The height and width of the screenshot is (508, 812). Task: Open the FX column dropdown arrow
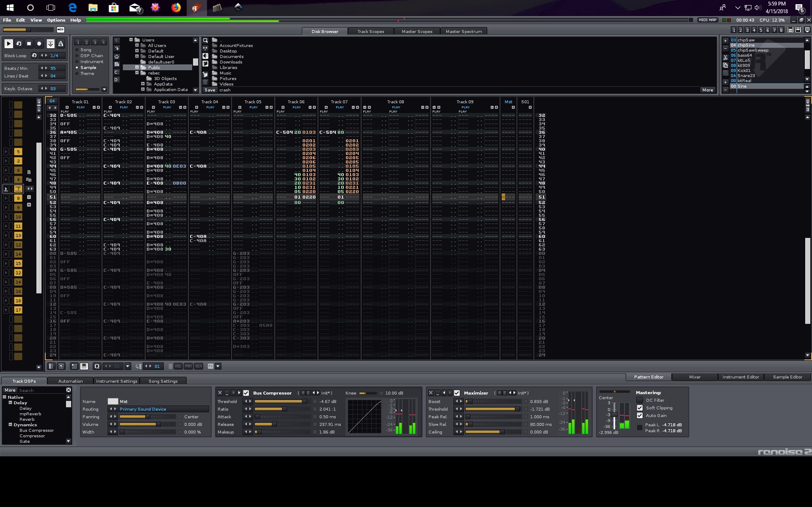coord(218,366)
